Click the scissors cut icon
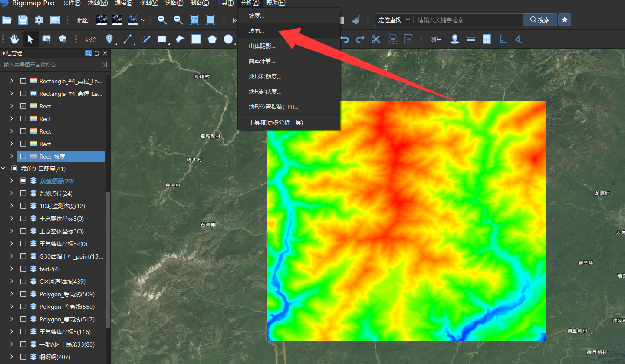625x364 pixels. 376,39
